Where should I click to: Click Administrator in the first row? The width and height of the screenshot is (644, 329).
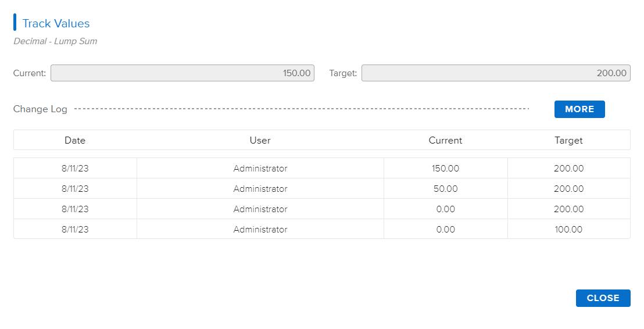coord(260,169)
